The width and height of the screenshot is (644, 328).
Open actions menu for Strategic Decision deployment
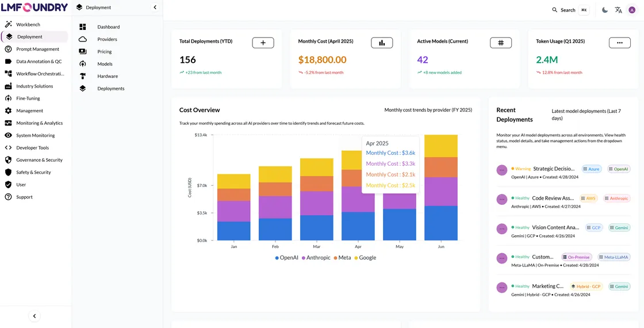502,170
